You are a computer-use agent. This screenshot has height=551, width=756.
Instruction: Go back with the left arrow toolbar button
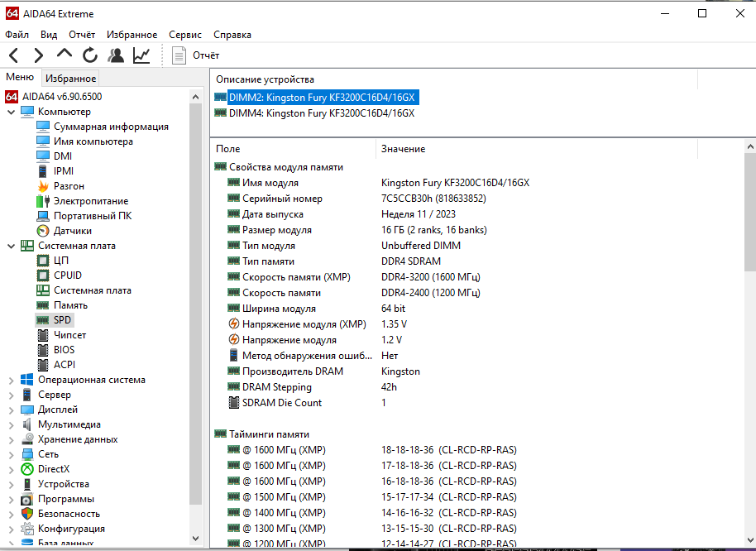[14, 55]
